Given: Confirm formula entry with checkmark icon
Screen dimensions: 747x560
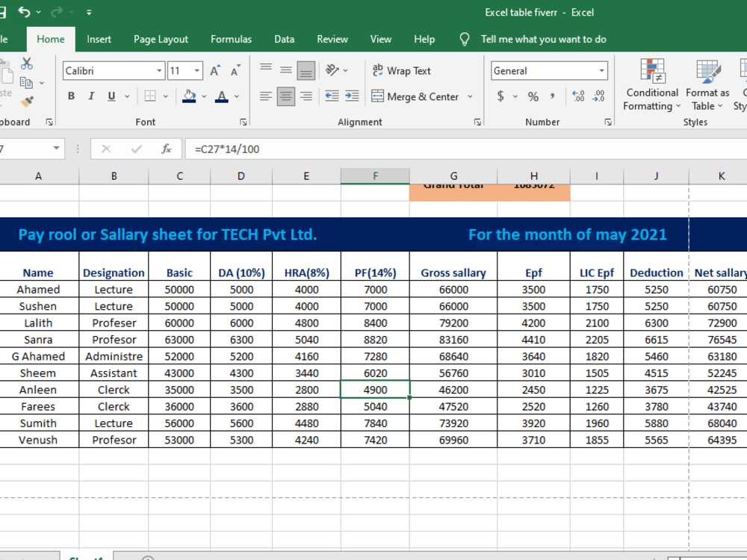Looking at the screenshot, I should click(x=136, y=149).
